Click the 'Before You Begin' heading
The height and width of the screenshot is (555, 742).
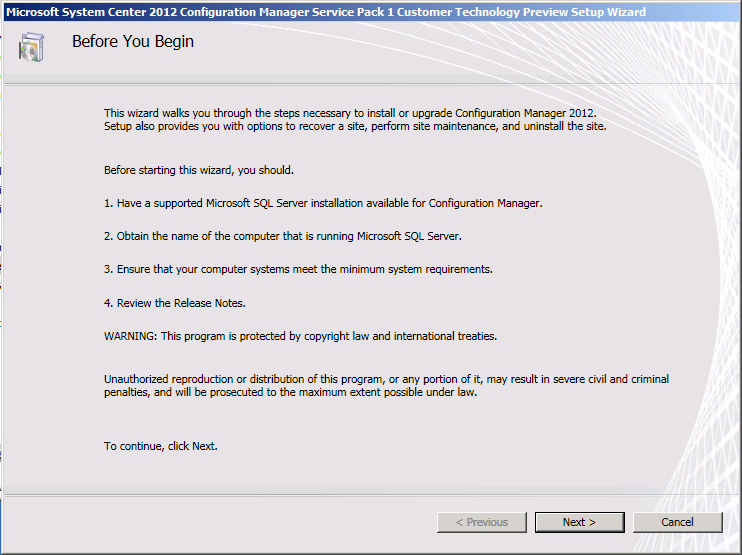click(133, 42)
